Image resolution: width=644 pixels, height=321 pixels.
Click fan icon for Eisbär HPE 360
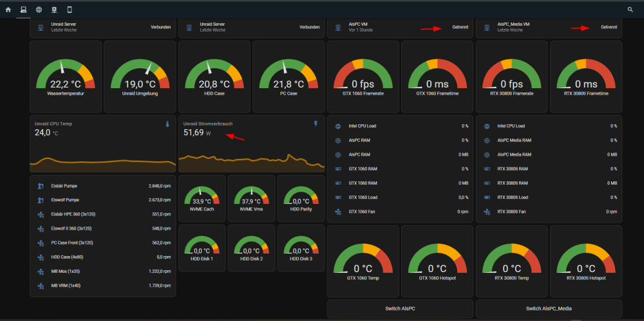tap(40, 214)
